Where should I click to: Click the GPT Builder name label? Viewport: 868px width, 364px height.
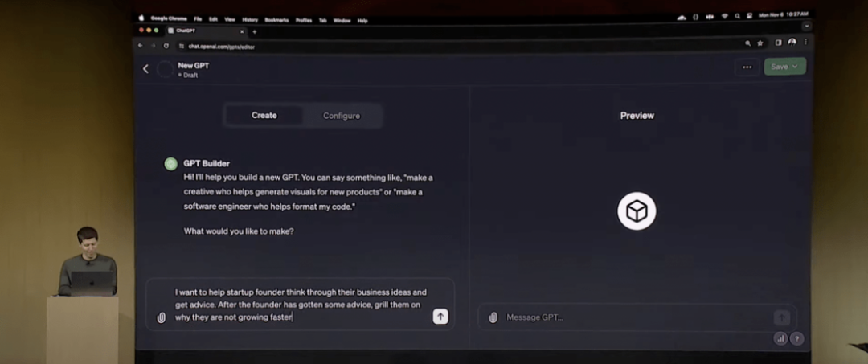(207, 164)
